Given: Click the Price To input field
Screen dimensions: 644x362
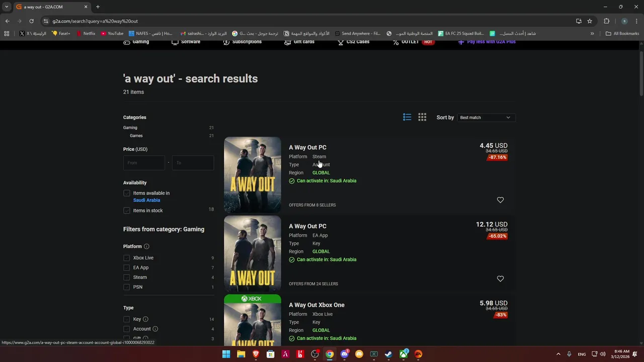Looking at the screenshot, I should [193, 163].
